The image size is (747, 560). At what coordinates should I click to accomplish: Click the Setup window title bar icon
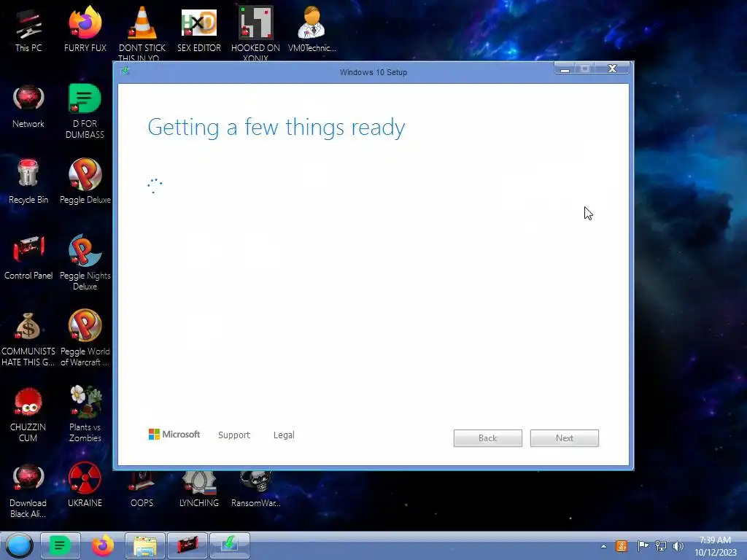pos(125,71)
